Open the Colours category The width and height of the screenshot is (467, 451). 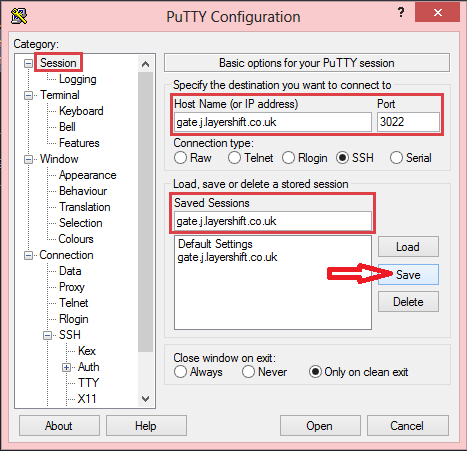[76, 239]
